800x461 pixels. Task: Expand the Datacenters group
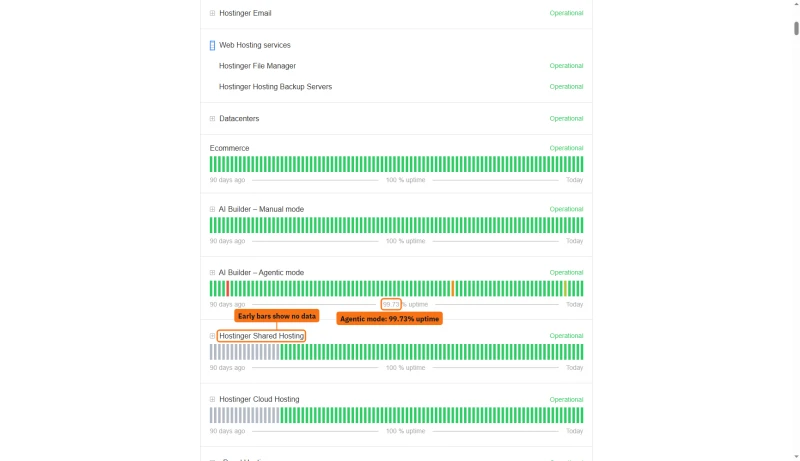tap(212, 118)
